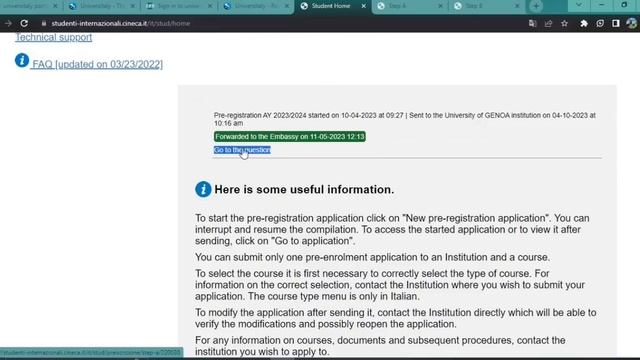Click the info icon beside useful information heading
640x360 pixels.
[203, 189]
